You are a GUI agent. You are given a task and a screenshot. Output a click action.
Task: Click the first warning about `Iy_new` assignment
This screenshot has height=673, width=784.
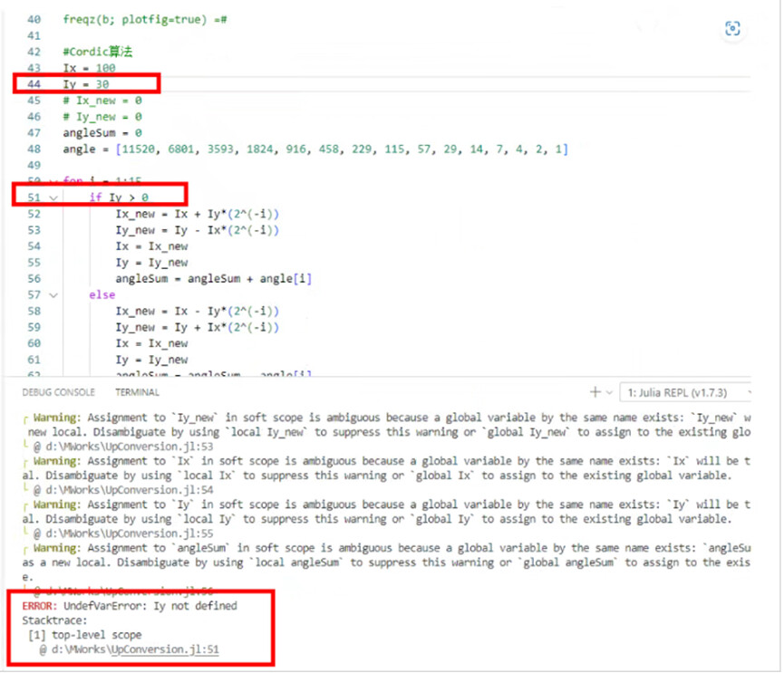click(x=386, y=425)
